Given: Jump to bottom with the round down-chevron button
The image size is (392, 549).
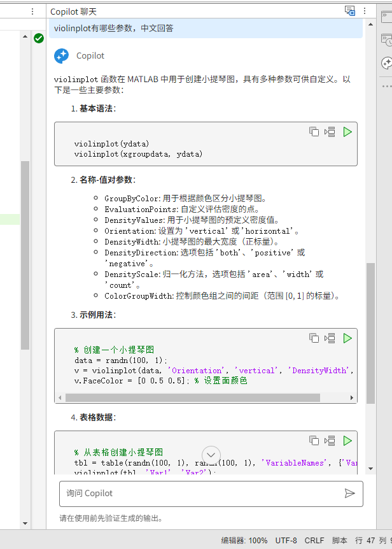Looking at the screenshot, I should tap(211, 455).
